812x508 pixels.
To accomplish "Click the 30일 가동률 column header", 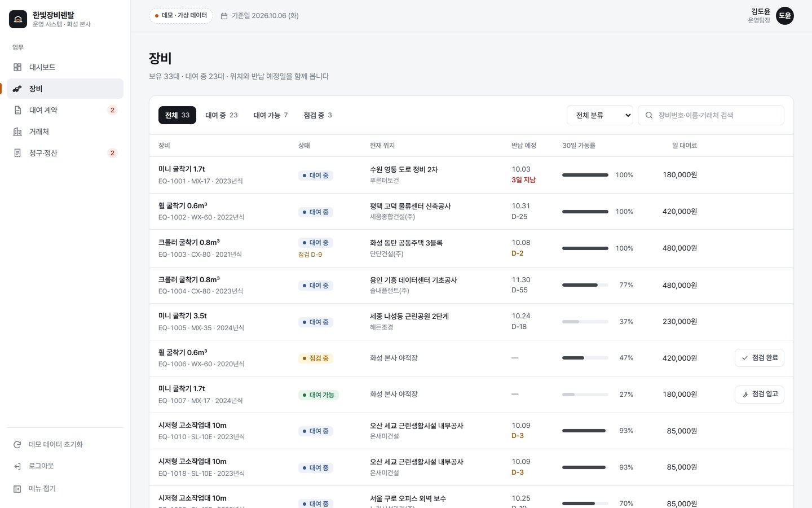I will pyautogui.click(x=579, y=146).
